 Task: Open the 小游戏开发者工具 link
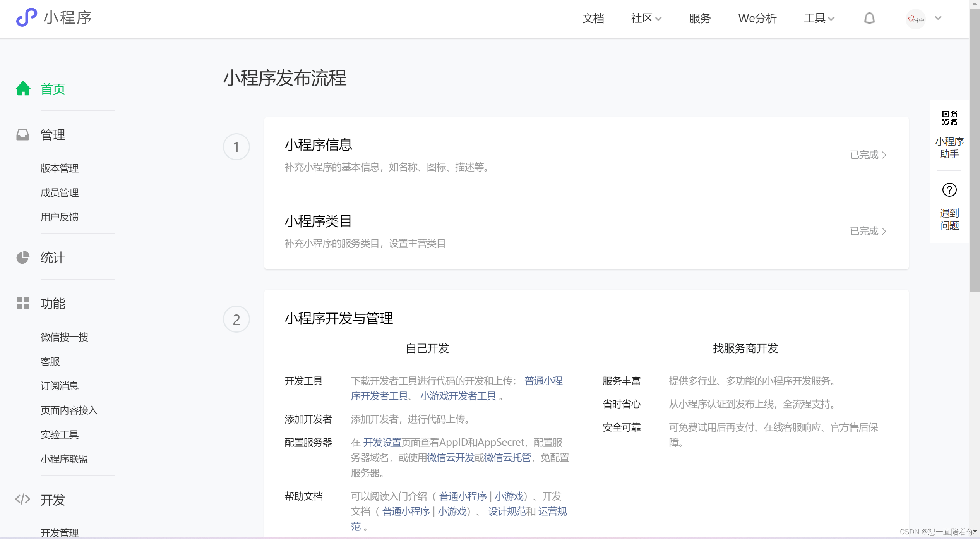click(458, 396)
